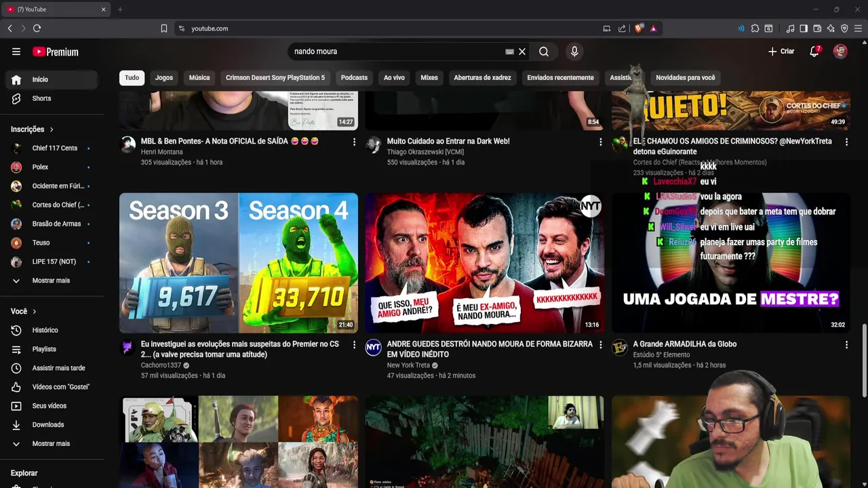Open Playlists in sidebar
The image size is (868, 488).
[52, 349]
